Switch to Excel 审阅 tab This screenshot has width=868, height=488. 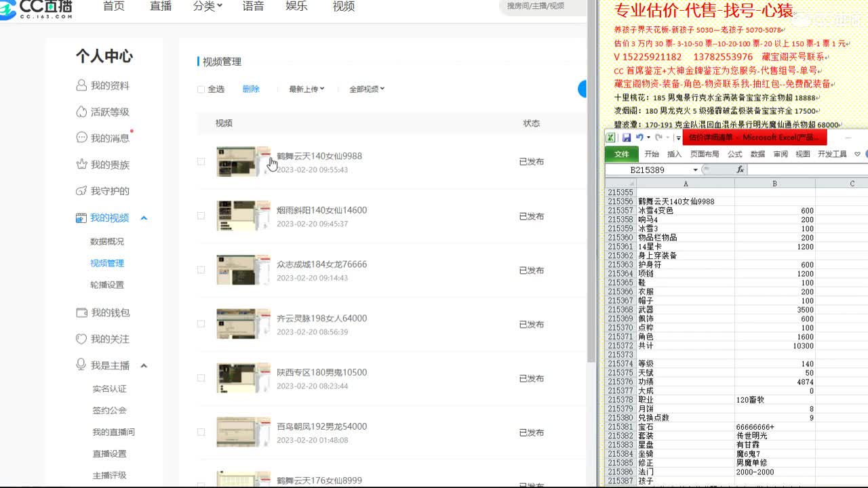pyautogui.click(x=781, y=154)
